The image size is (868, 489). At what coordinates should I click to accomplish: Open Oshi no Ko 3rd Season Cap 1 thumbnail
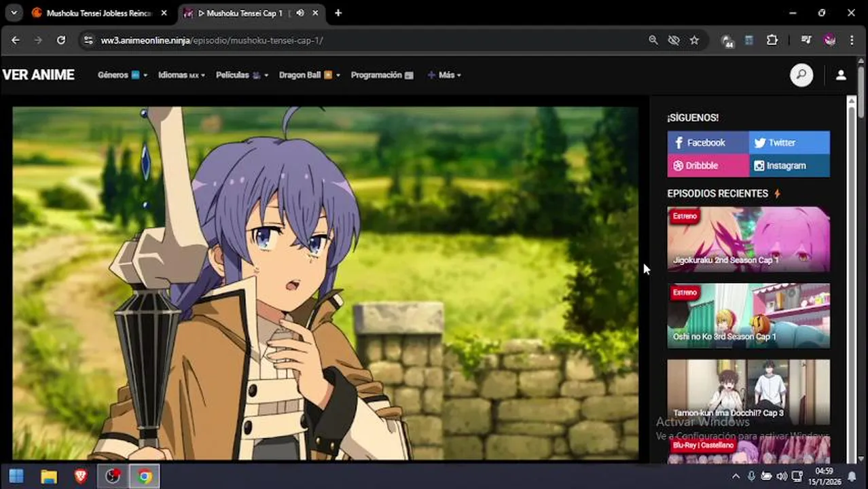(x=748, y=316)
